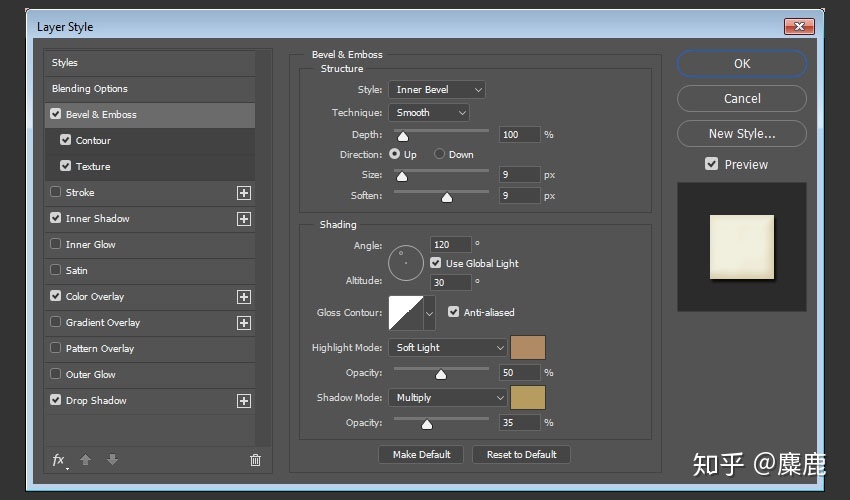Click the Altitude value field
The image size is (850, 500).
click(x=450, y=283)
